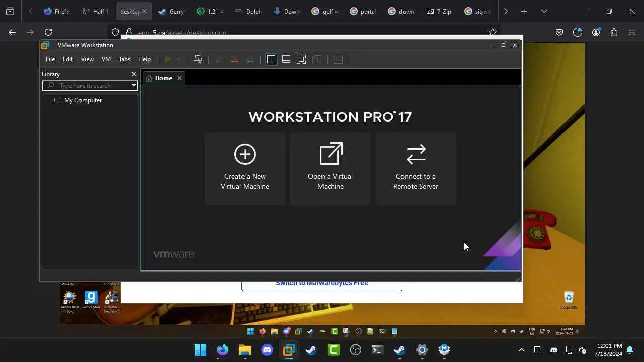Image resolution: width=644 pixels, height=362 pixels.
Task: Click the Save to Pocket icon
Action: (x=559, y=32)
